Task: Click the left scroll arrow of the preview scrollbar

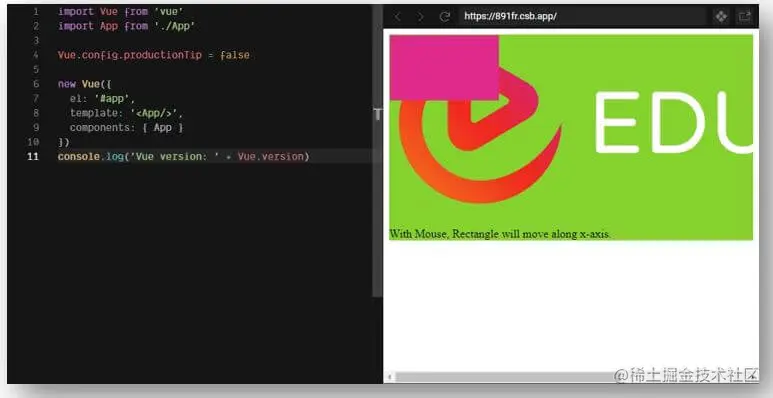Action: 390,377
